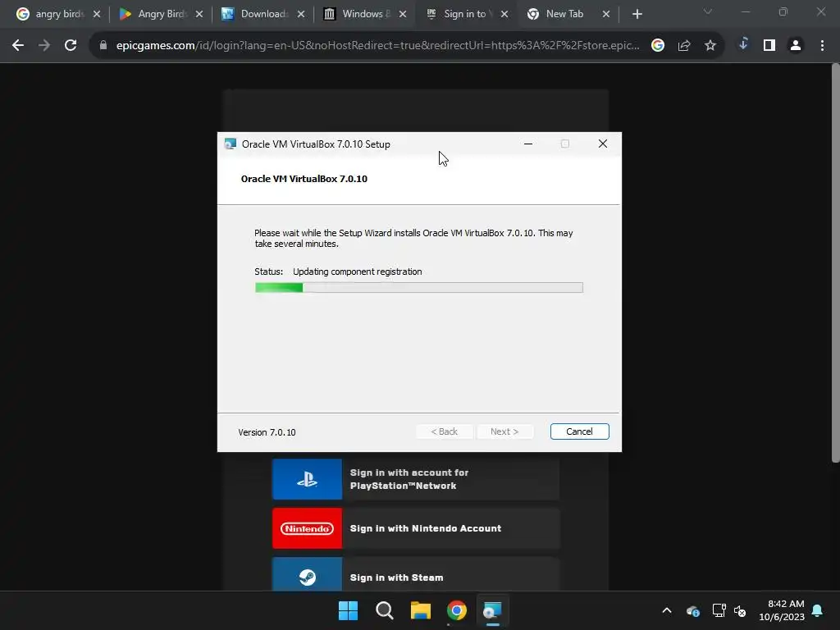Open the Chrome profile menu
The width and height of the screenshot is (840, 630).
[x=796, y=46]
